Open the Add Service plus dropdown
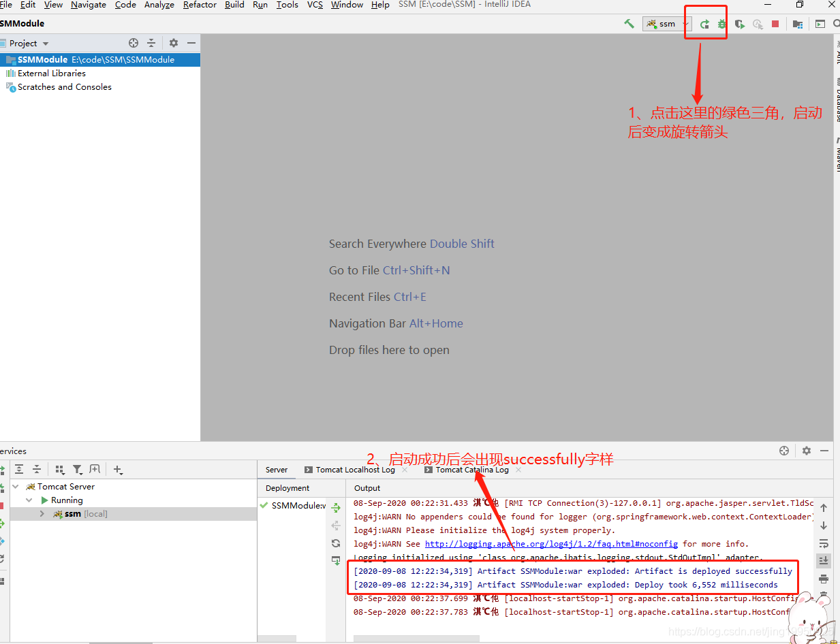The image size is (840, 644). point(118,470)
